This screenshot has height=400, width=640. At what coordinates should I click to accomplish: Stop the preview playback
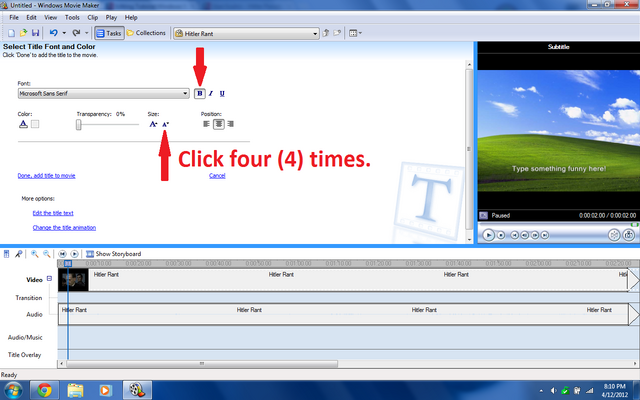point(501,235)
